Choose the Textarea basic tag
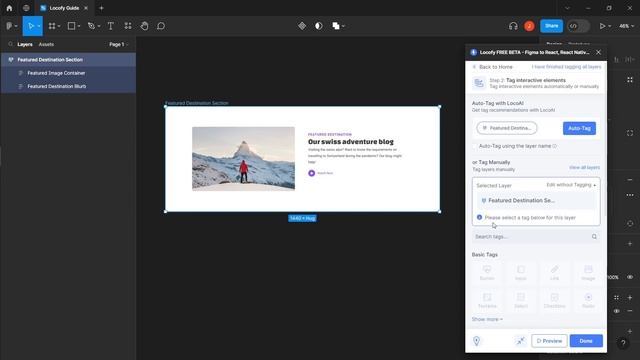Image resolution: width=640 pixels, height=360 pixels. tap(487, 300)
